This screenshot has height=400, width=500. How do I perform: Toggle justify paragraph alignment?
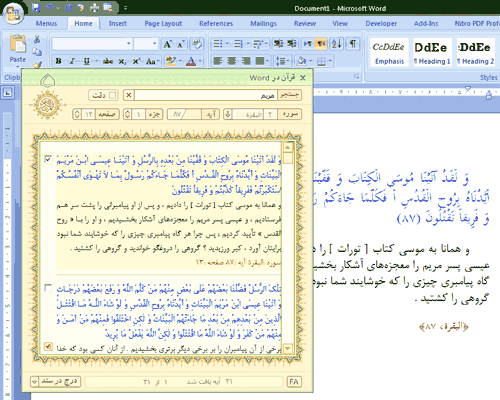coord(260,61)
